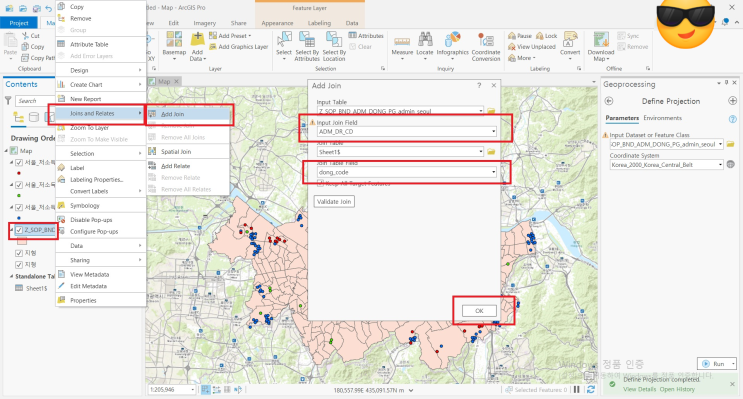Toggle first 서울_저소득 layer checkbox
Image resolution: width=743 pixels, height=399 pixels.
(19, 163)
